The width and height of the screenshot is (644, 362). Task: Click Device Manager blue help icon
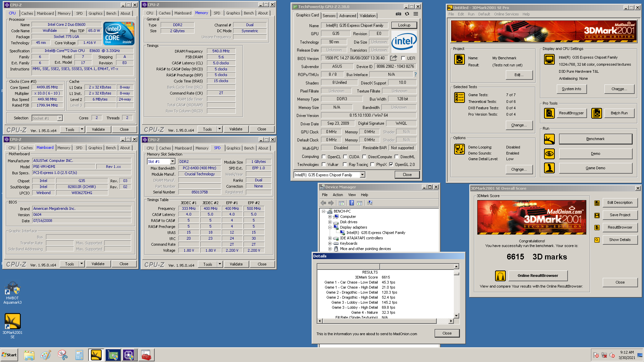352,203
